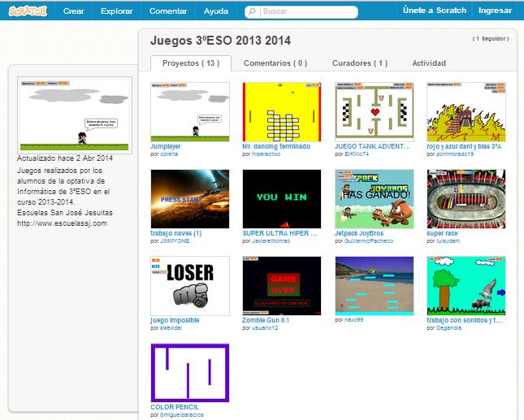This screenshot has width=524, height=420.
Task: Open author ponimorado19's profile
Action: pyautogui.click(x=455, y=154)
